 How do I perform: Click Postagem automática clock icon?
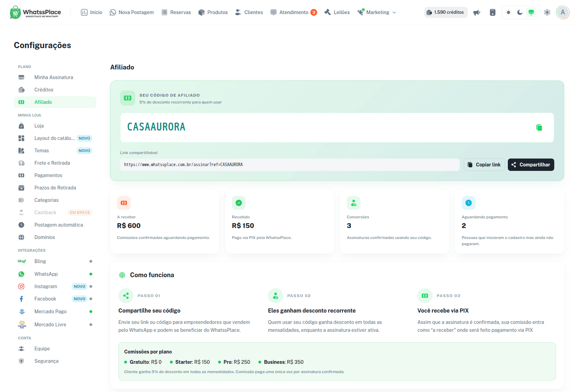tap(21, 225)
